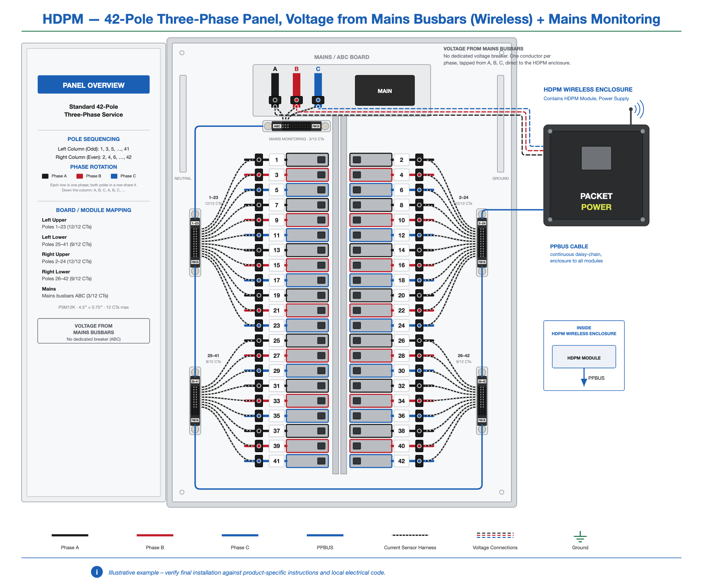Click the PPBUS arrow inside enclosure box
The height and width of the screenshot is (588, 703).
coord(584,378)
